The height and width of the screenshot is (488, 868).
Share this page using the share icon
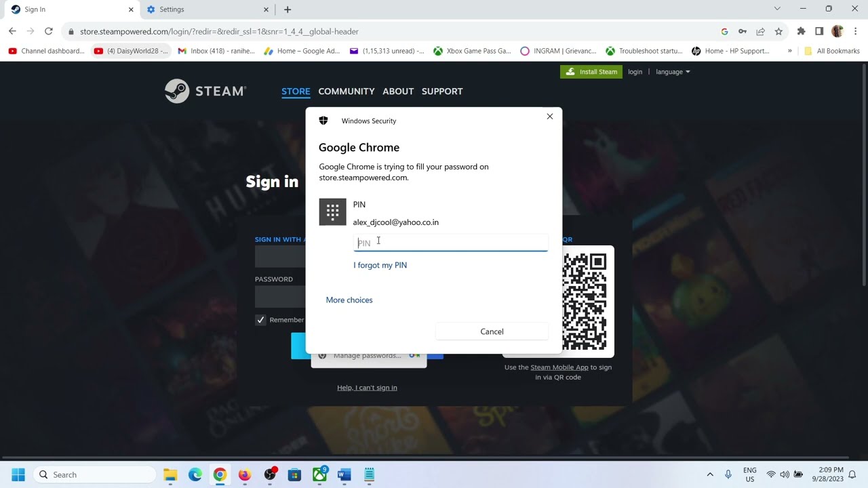[761, 31]
